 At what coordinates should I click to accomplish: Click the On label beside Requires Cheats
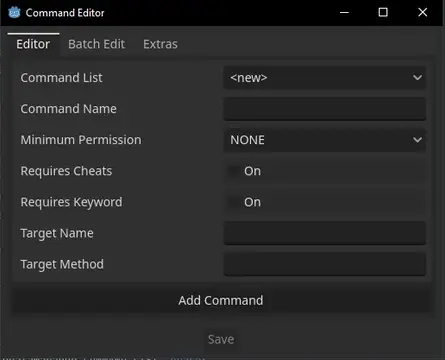pyautogui.click(x=252, y=171)
